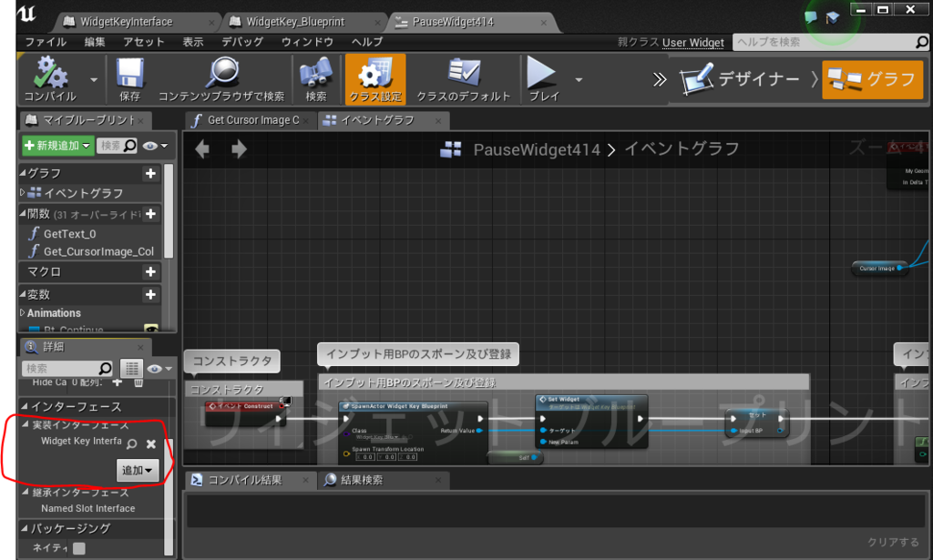Click the 新規追加 add new button
Screen dimensions: 933x560
click(57, 146)
